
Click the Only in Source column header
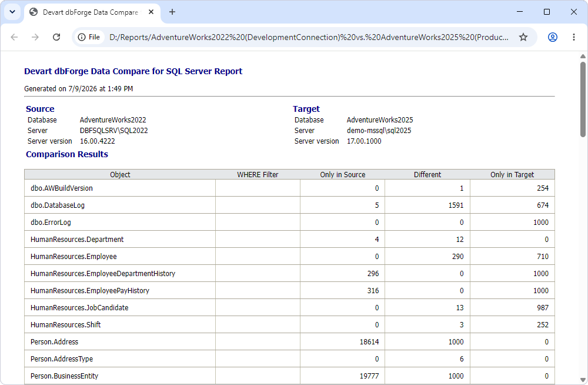pyautogui.click(x=342, y=175)
